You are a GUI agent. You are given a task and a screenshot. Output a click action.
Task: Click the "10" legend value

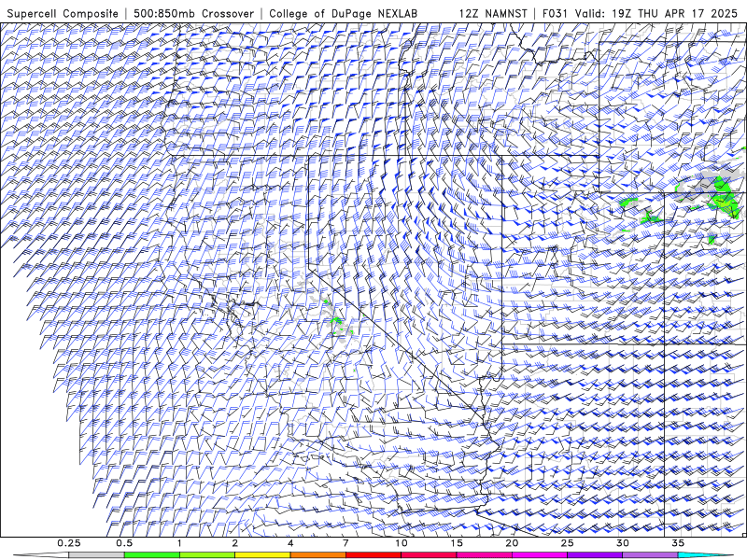(402, 543)
